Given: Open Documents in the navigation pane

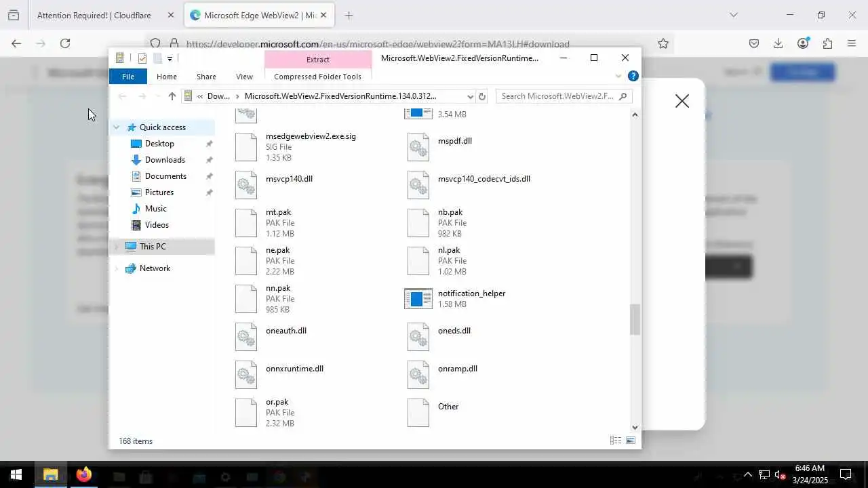Looking at the screenshot, I should click(165, 176).
